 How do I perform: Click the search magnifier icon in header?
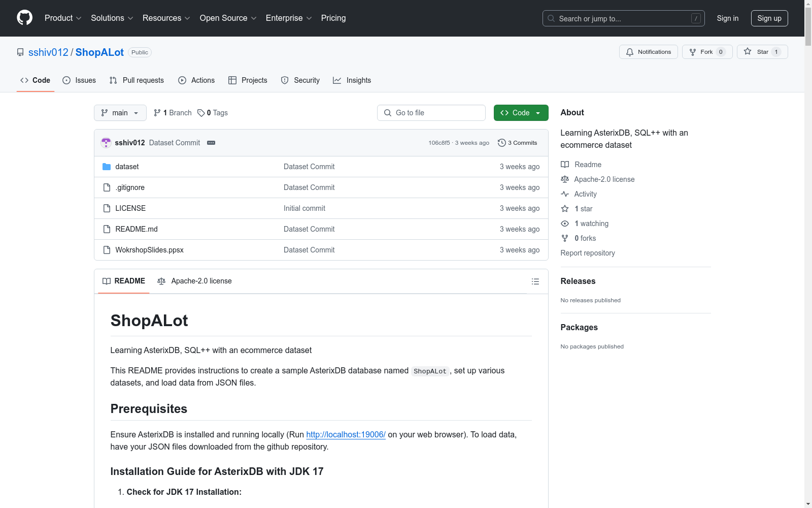click(551, 18)
